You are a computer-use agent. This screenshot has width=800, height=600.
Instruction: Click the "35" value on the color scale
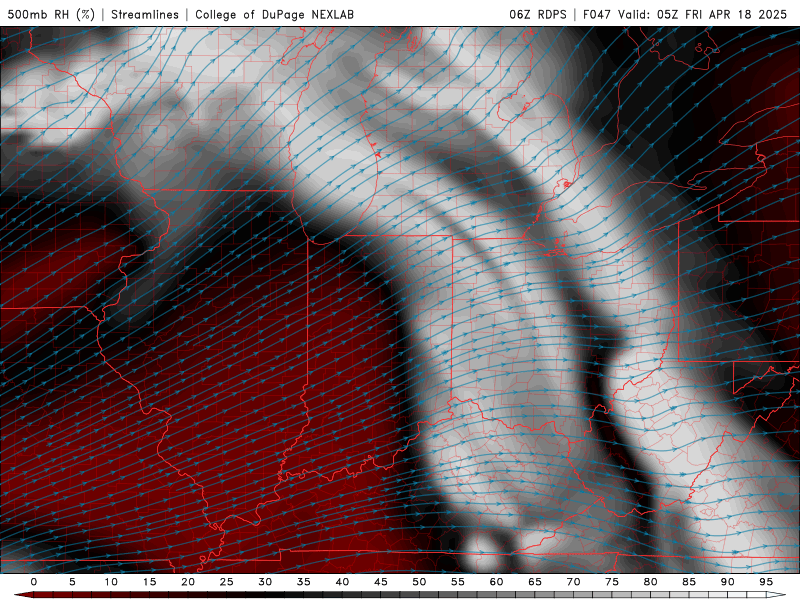pos(304,582)
